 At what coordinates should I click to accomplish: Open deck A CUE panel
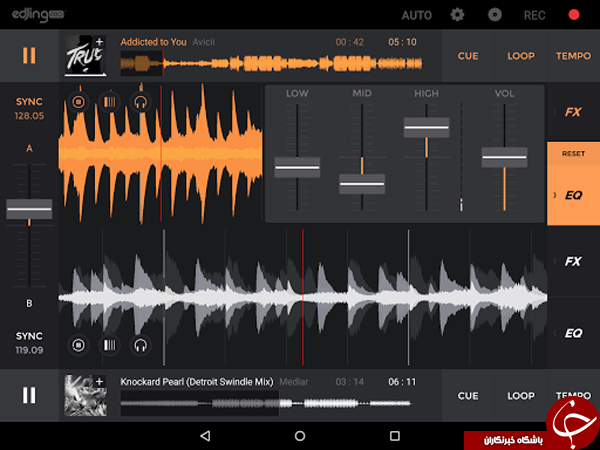468,56
